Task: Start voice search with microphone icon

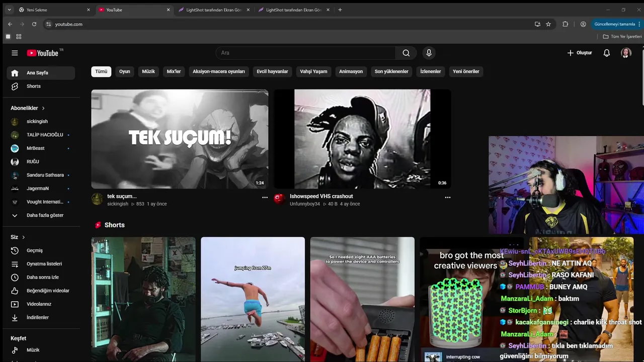Action: pos(429,53)
